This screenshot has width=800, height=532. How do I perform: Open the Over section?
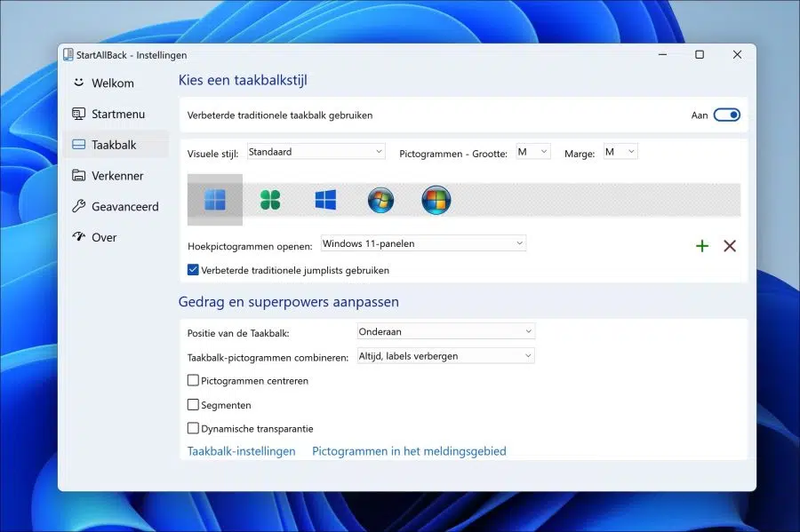(x=116, y=237)
